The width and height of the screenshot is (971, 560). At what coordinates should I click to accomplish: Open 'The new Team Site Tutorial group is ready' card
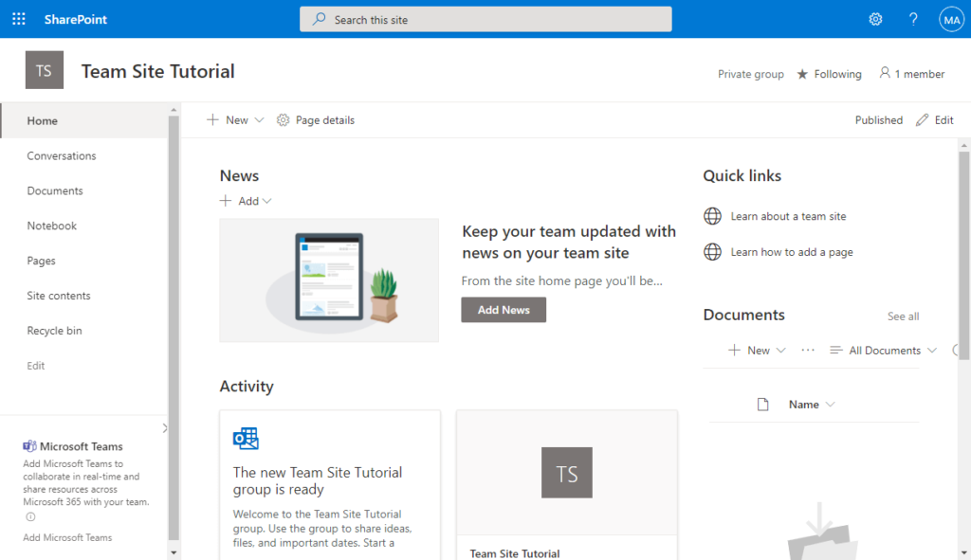pos(330,485)
